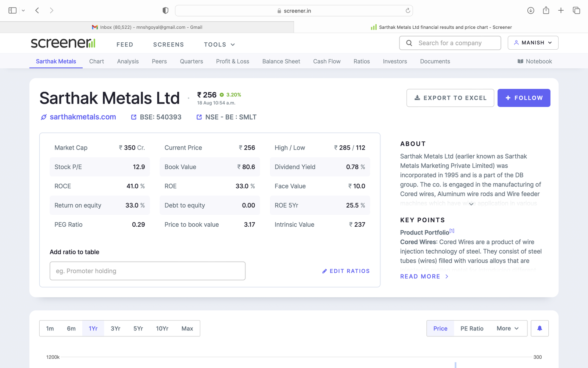Click the Export to Excel button

pyautogui.click(x=450, y=98)
